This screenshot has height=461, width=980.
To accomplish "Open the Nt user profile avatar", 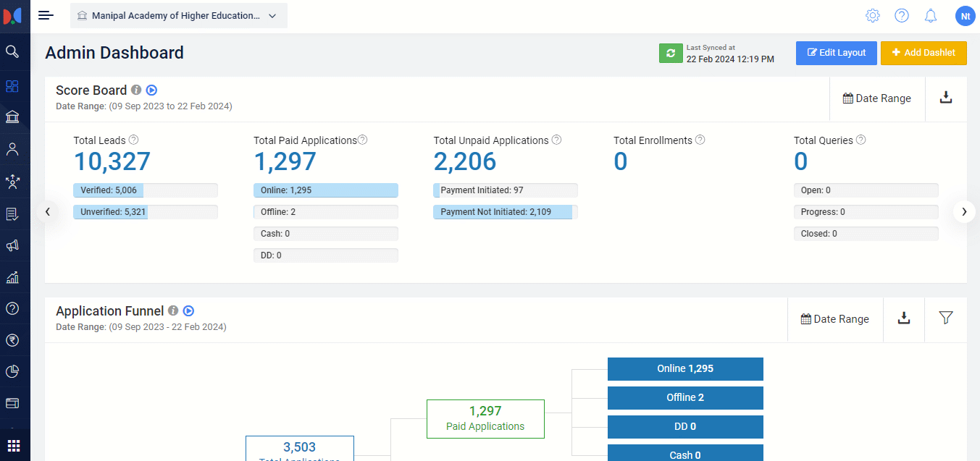I will pyautogui.click(x=964, y=15).
